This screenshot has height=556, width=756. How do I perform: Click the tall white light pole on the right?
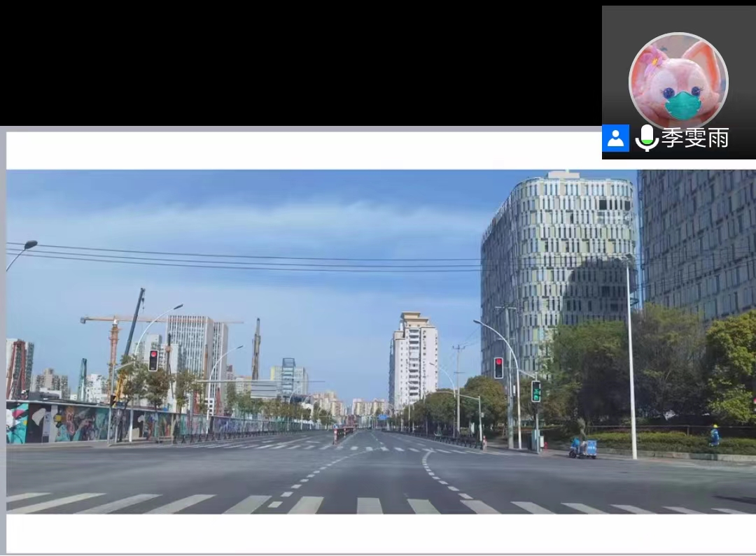point(631,364)
